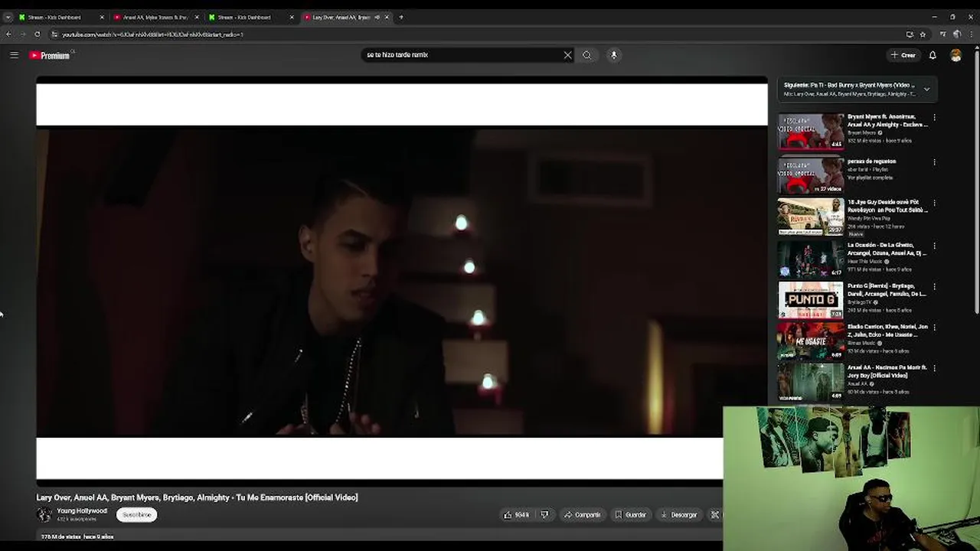Open the Crear upload menu
The height and width of the screenshot is (551, 980).
pos(903,55)
